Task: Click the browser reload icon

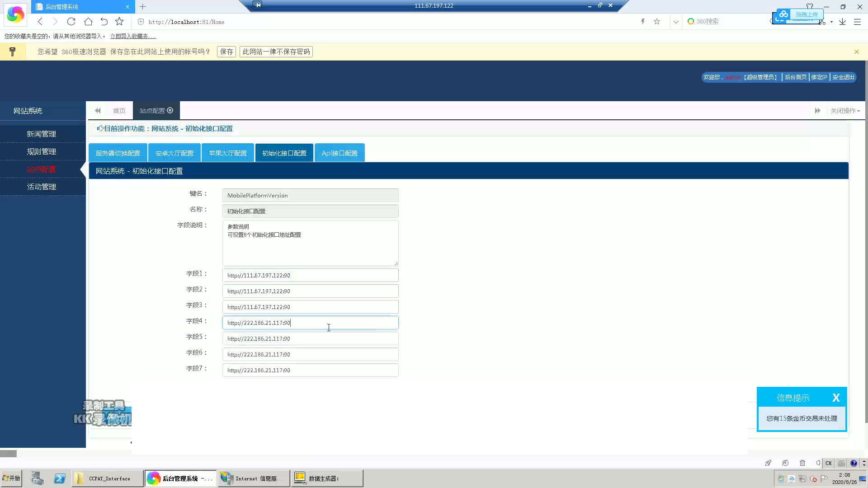Action: click(71, 22)
